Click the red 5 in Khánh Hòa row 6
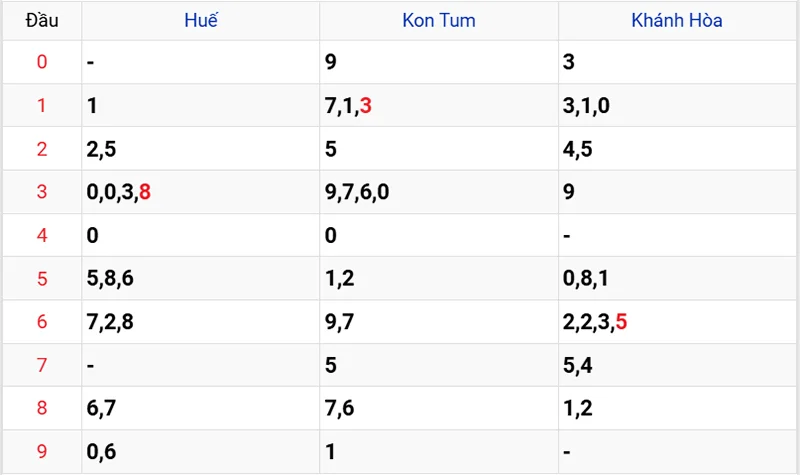Image resolution: width=800 pixels, height=475 pixels. (x=622, y=322)
